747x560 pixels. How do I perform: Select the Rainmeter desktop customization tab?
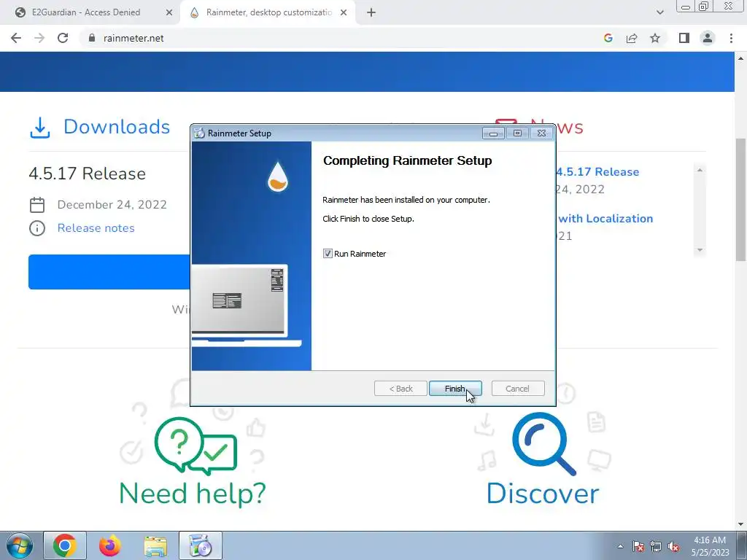[x=268, y=12]
